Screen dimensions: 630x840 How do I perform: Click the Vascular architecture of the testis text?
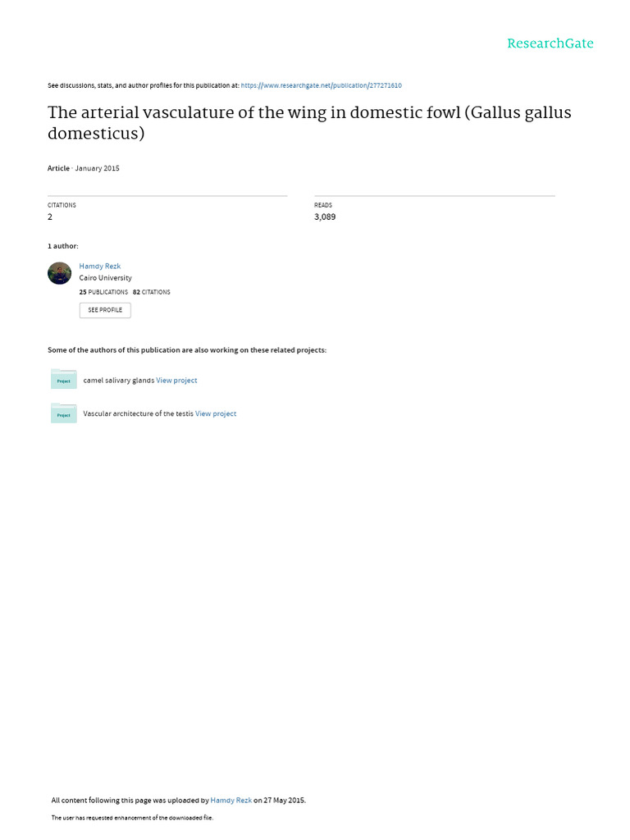(x=138, y=414)
